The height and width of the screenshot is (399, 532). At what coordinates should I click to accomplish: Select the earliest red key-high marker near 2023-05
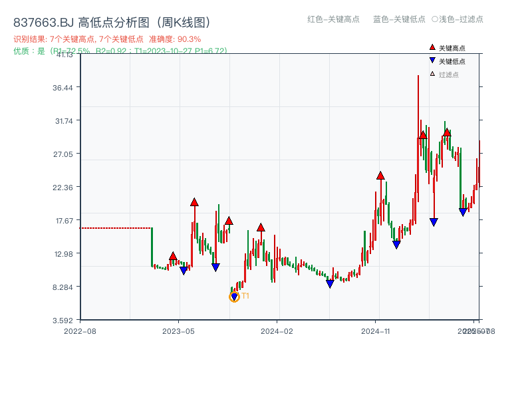pyautogui.click(x=173, y=256)
